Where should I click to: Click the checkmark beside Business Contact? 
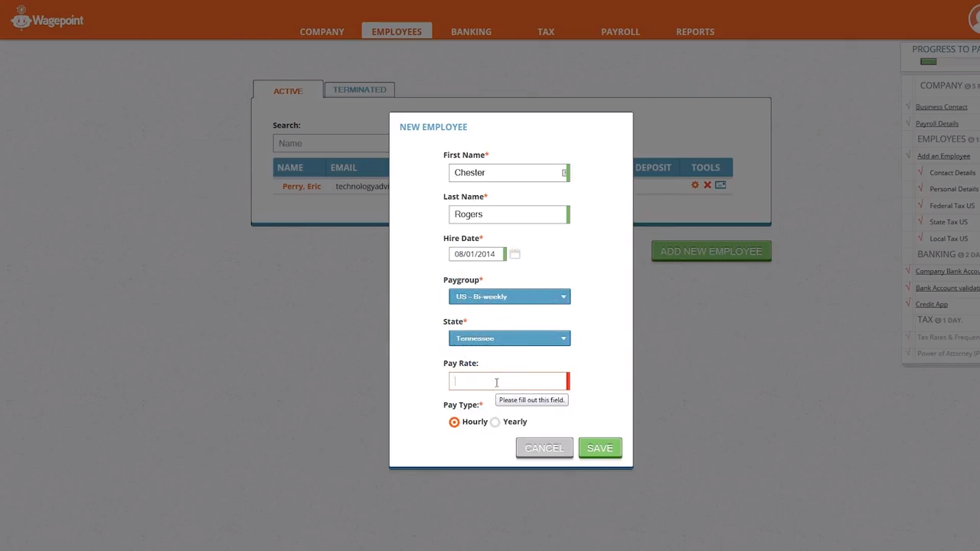point(909,106)
